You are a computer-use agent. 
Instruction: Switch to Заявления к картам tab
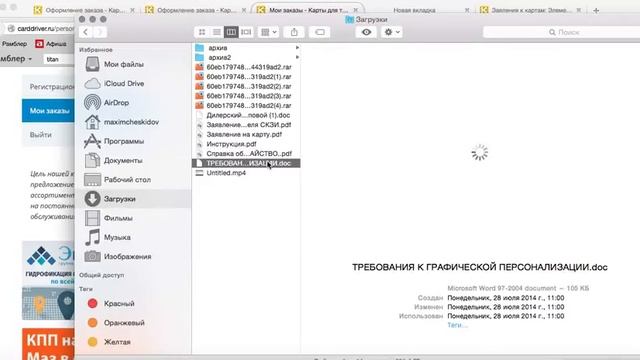click(530, 10)
